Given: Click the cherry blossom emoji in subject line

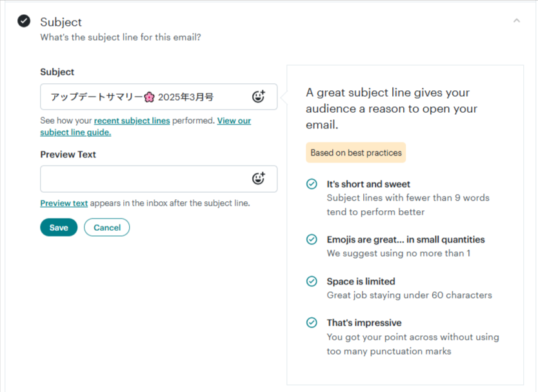Looking at the screenshot, I should [149, 97].
